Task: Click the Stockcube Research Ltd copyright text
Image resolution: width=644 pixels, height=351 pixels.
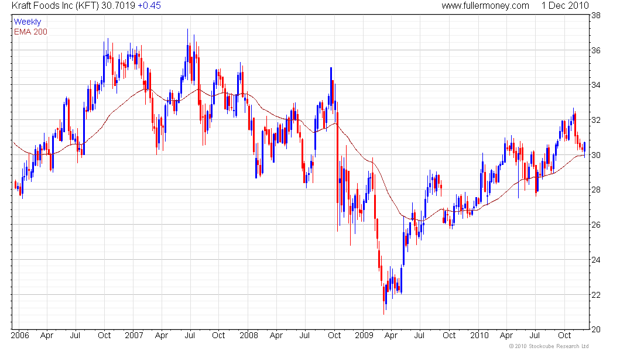Action: (x=549, y=346)
